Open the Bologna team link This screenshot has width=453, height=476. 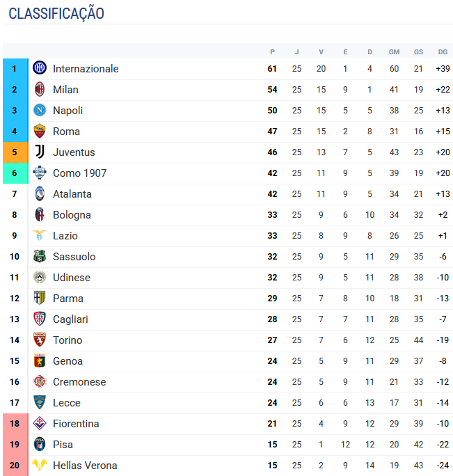[72, 215]
